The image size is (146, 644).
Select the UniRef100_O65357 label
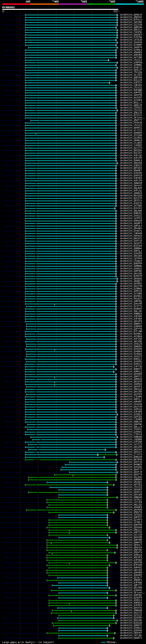coord(131,633)
